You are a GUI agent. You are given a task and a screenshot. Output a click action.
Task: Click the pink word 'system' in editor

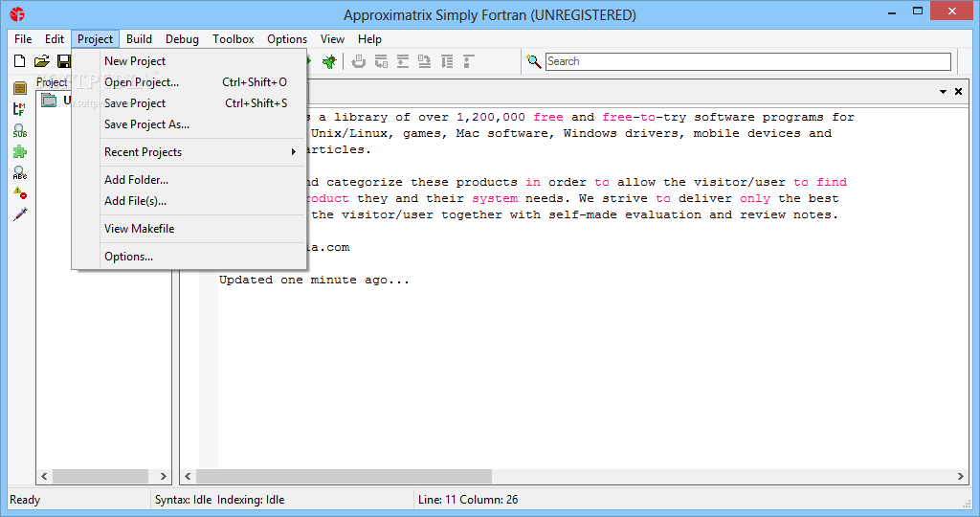click(495, 198)
